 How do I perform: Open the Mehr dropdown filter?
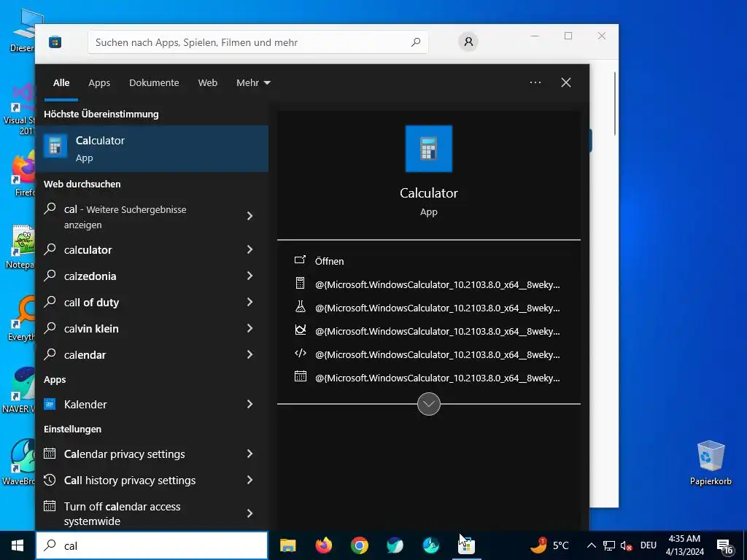click(x=253, y=82)
